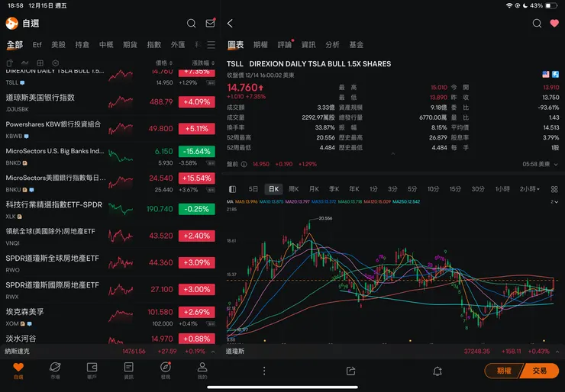Select the 1小時 chart interval
This screenshot has width=565, height=392.
coord(502,189)
